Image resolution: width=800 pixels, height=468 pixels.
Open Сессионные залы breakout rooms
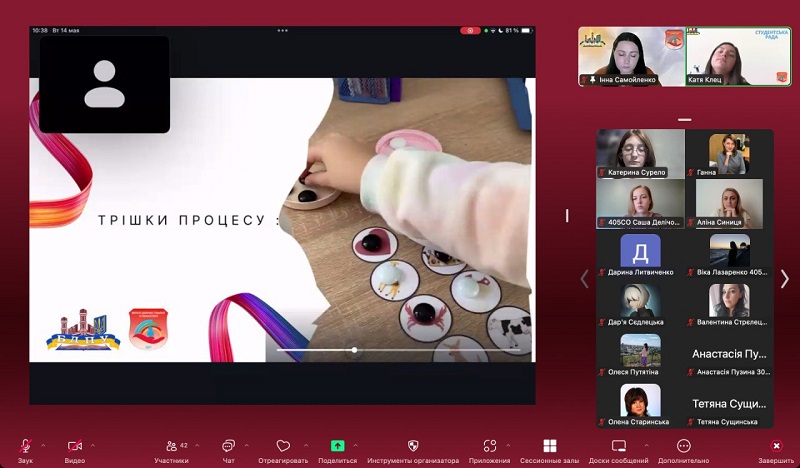549,446
